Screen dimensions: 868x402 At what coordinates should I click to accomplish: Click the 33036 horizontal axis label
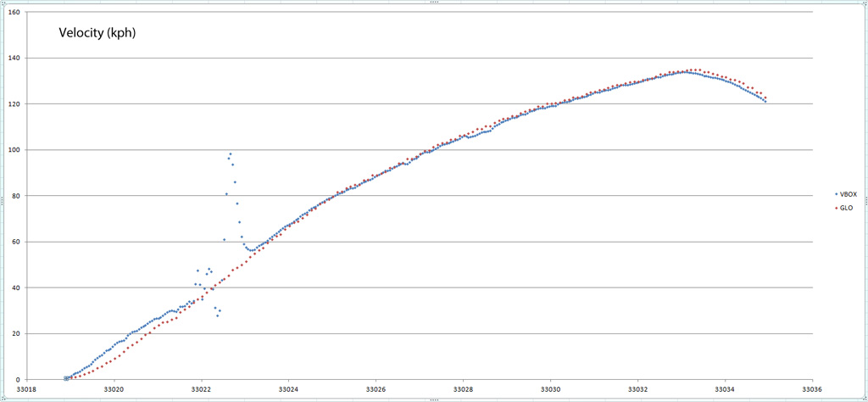[812, 390]
